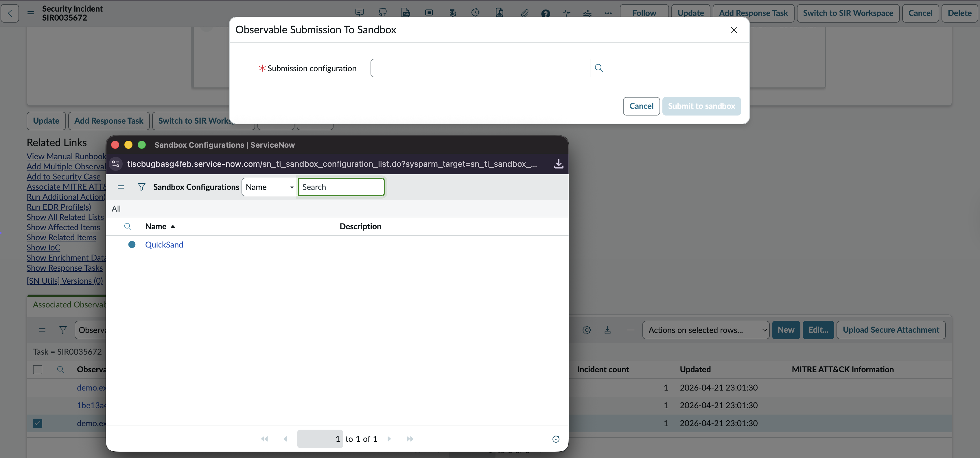
Task: Close the Observable Submission To Sandbox dialog
Action: pos(734,30)
